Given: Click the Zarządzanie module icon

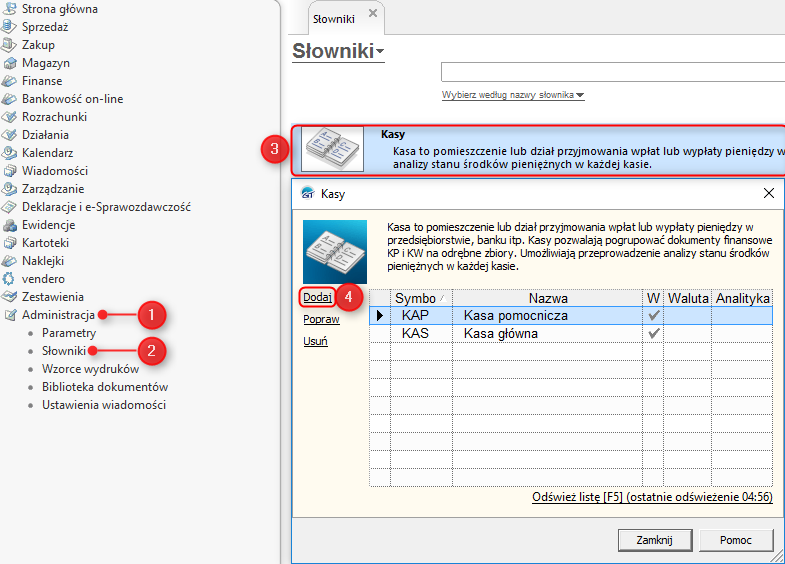Looking at the screenshot, I should tap(9, 189).
